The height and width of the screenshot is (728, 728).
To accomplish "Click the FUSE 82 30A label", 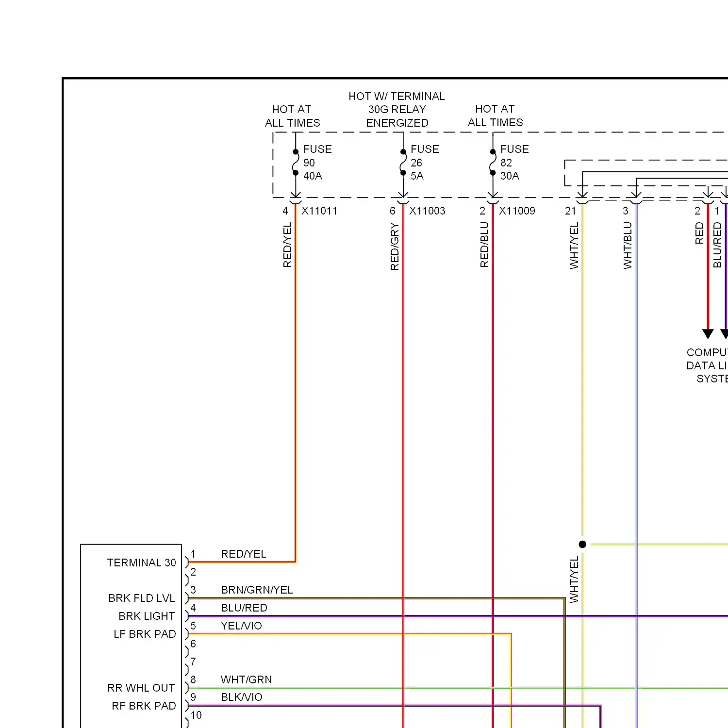I will (514, 163).
